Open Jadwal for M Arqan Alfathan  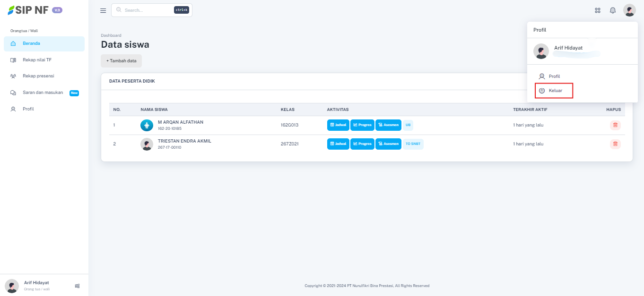[x=338, y=125]
